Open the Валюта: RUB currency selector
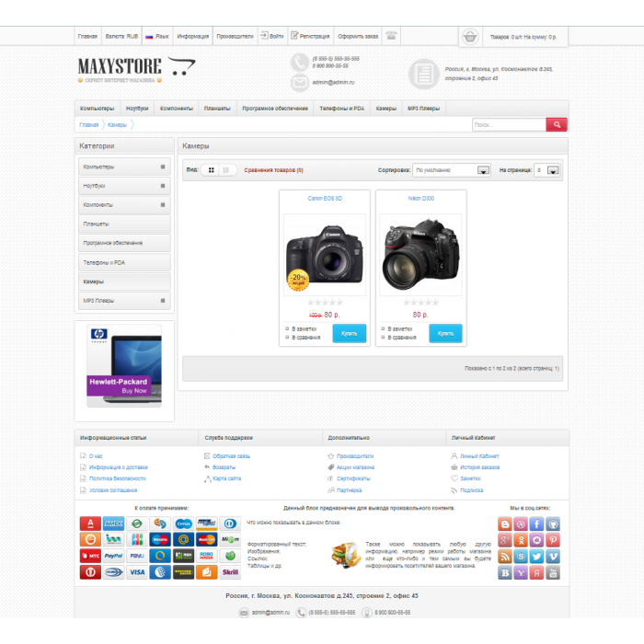 pos(121,36)
